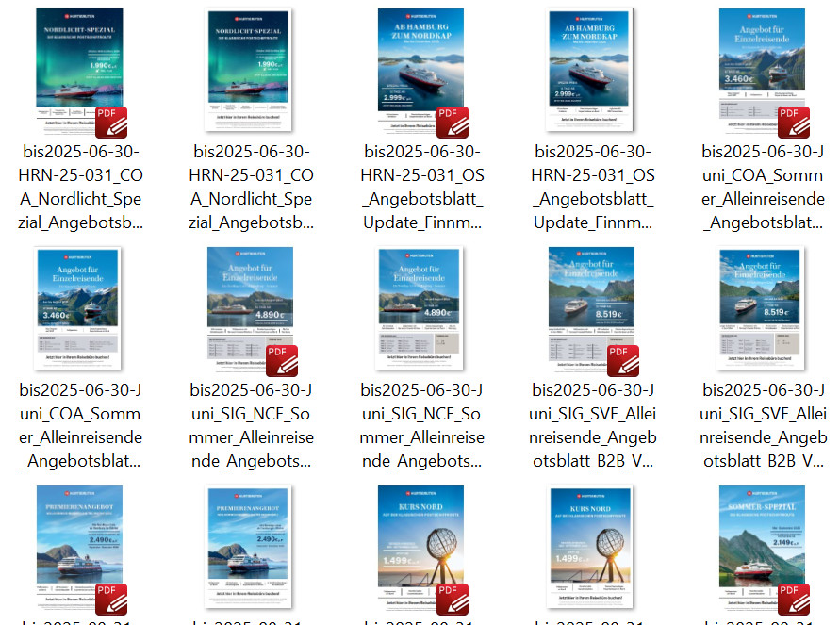This screenshot has height=625, width=840.
Task: Click the PDF badge on the 4.890€ flyer
Action: [282, 361]
